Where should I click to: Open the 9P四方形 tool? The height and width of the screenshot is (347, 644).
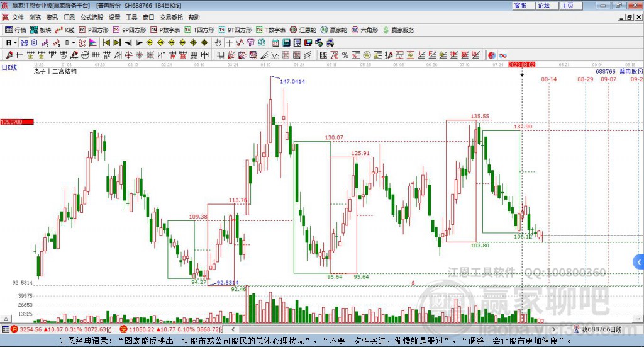tap(130, 30)
